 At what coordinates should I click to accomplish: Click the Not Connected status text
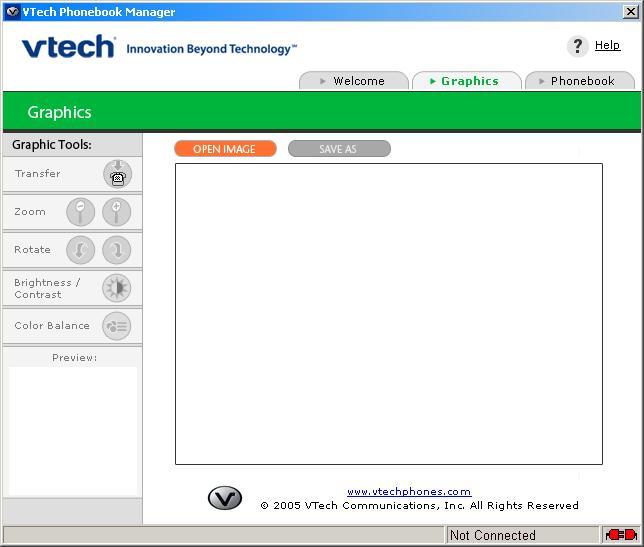493,535
